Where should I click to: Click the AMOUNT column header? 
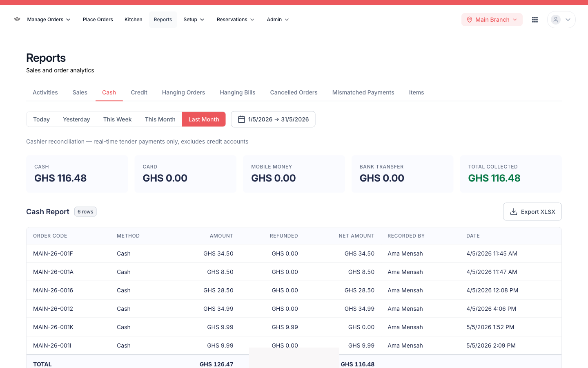pos(221,236)
